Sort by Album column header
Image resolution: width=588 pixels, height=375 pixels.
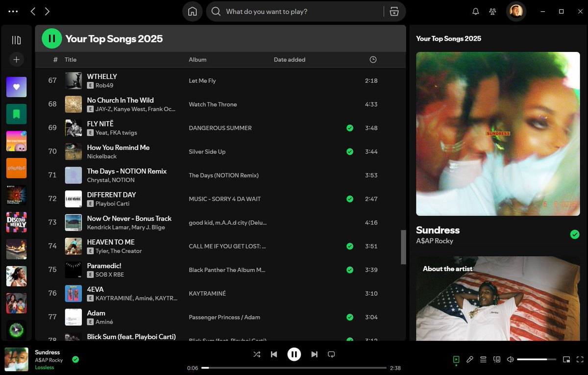tap(197, 60)
